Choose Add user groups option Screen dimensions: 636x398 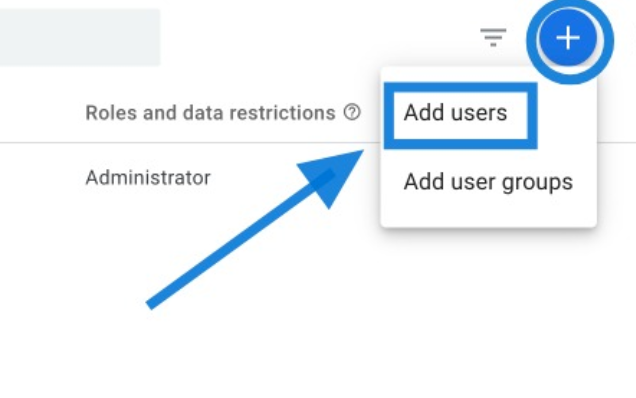coord(488,182)
